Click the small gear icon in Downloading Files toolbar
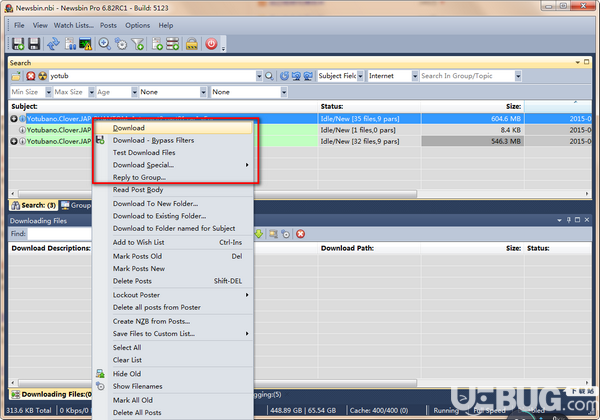This screenshot has width=600, height=420. click(286, 234)
